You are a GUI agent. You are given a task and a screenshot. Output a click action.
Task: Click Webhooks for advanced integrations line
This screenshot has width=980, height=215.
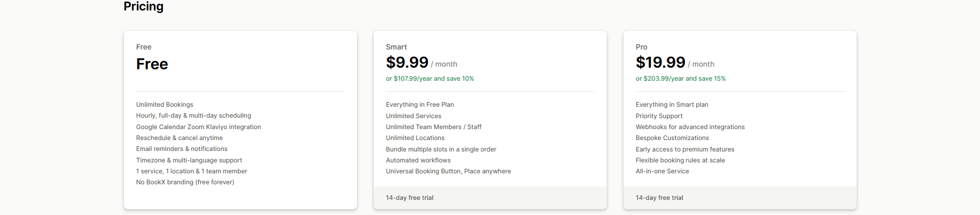(x=690, y=127)
